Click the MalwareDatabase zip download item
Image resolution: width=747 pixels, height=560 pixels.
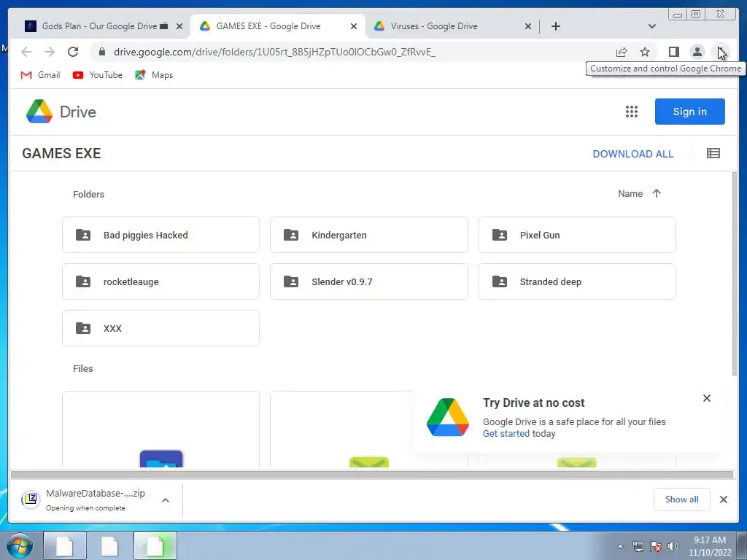pos(86,499)
